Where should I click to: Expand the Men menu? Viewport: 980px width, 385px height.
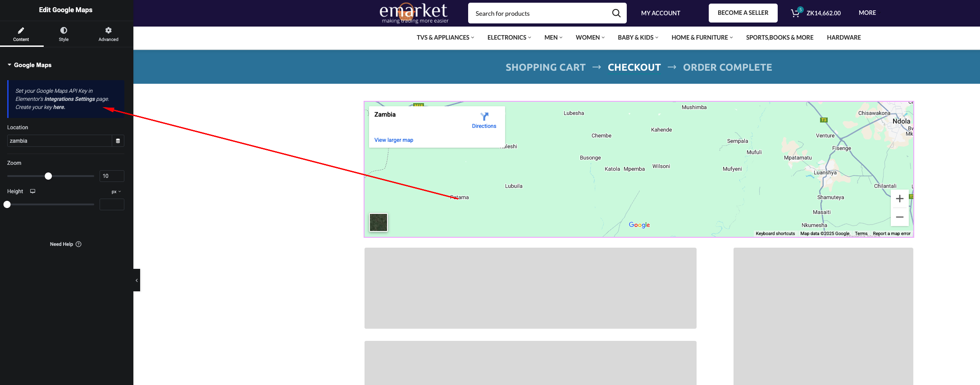point(553,37)
